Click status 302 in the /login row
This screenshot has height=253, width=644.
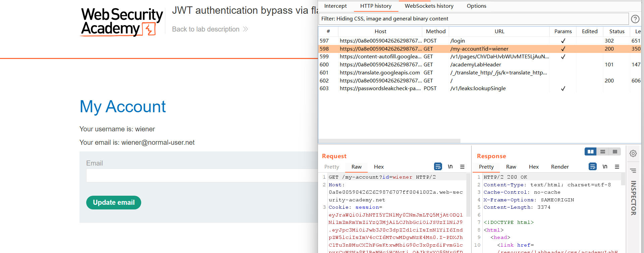pos(609,41)
